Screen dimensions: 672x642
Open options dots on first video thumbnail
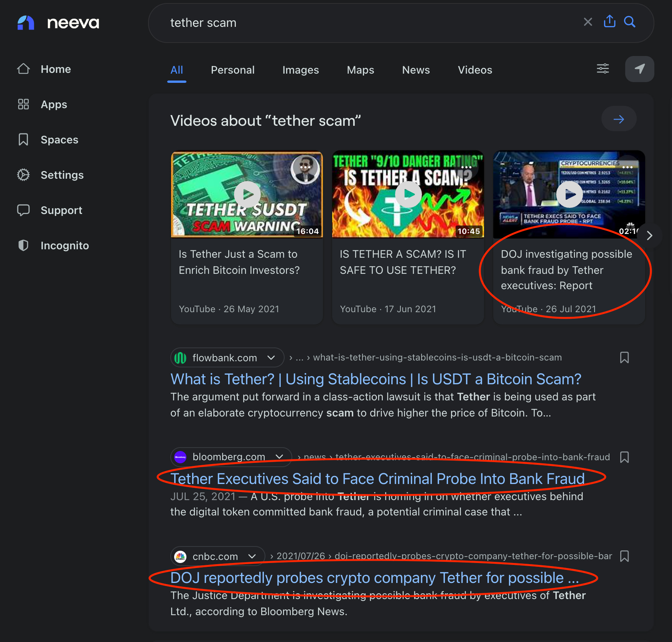[x=305, y=168]
